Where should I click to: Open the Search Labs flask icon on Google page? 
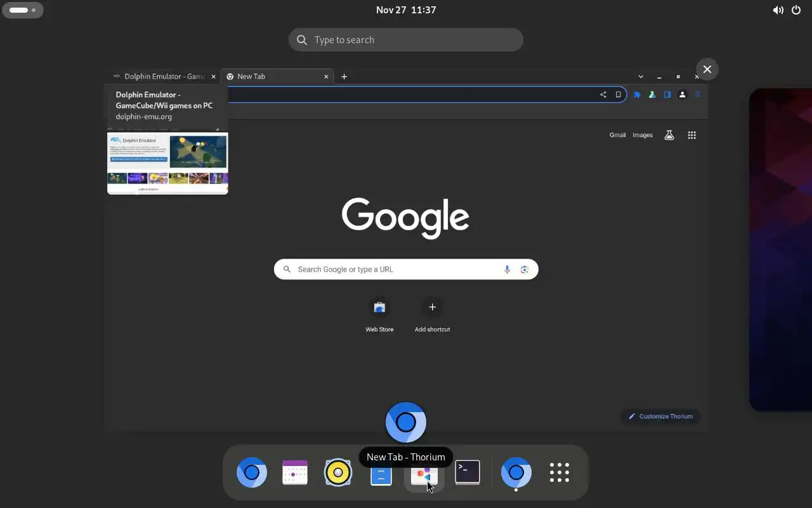[x=669, y=135]
